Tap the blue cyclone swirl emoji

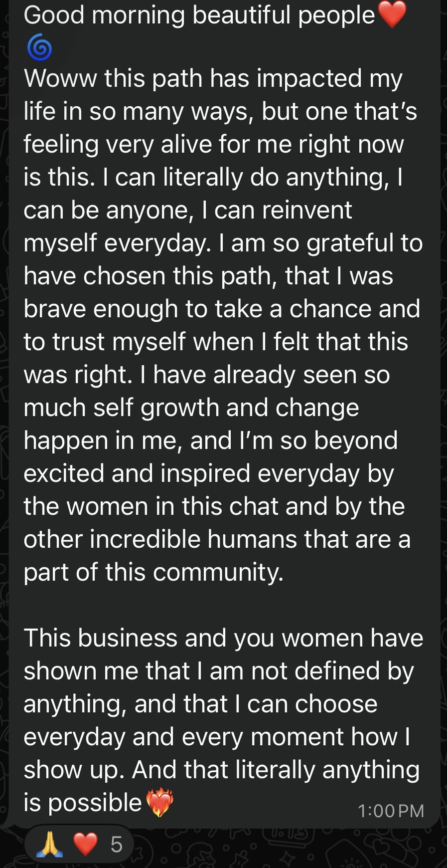point(40,48)
